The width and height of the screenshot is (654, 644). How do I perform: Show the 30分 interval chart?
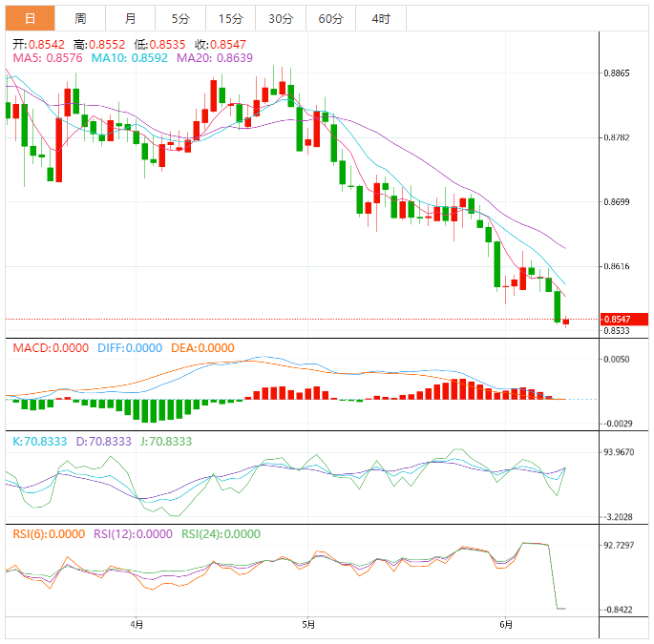pos(281,18)
